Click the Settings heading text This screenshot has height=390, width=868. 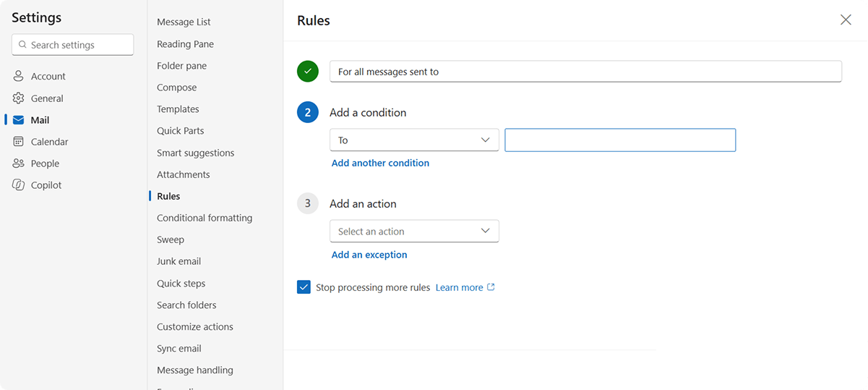pyautogui.click(x=36, y=17)
